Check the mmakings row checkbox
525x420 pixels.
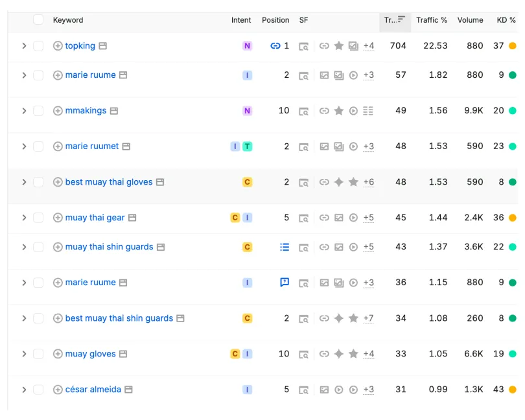(38, 111)
